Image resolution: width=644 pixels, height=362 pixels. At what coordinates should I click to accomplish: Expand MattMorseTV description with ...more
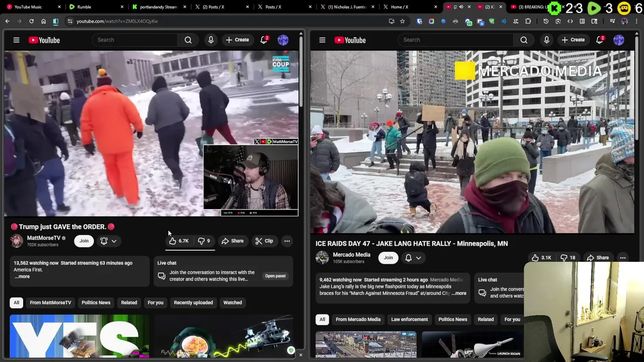(22, 277)
